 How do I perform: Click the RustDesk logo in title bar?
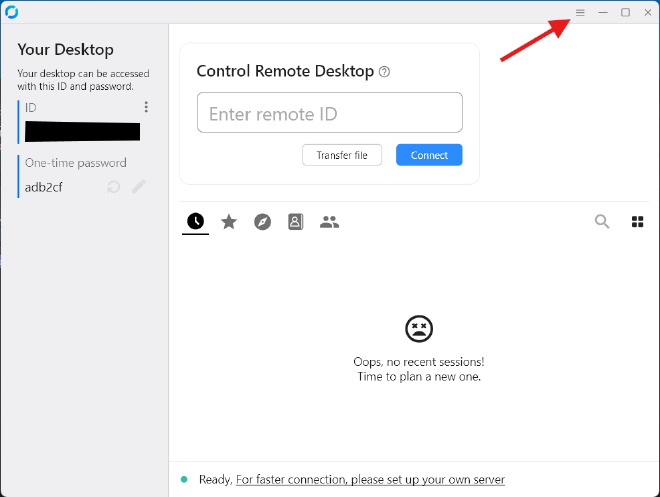[11, 12]
